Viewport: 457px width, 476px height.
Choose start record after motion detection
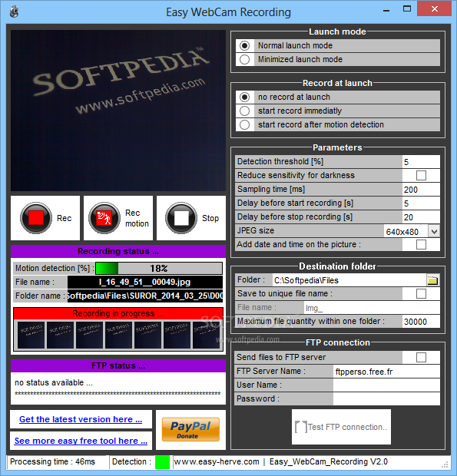pyautogui.click(x=244, y=125)
